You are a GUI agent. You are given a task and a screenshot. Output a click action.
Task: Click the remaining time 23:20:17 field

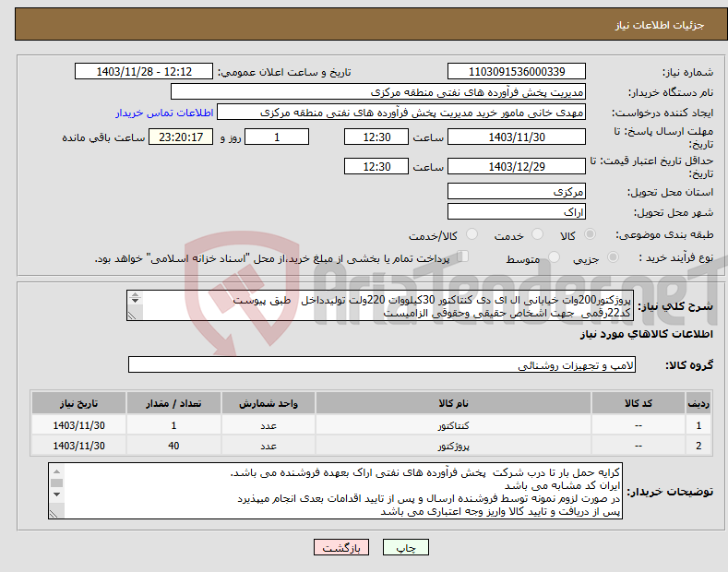(x=181, y=137)
